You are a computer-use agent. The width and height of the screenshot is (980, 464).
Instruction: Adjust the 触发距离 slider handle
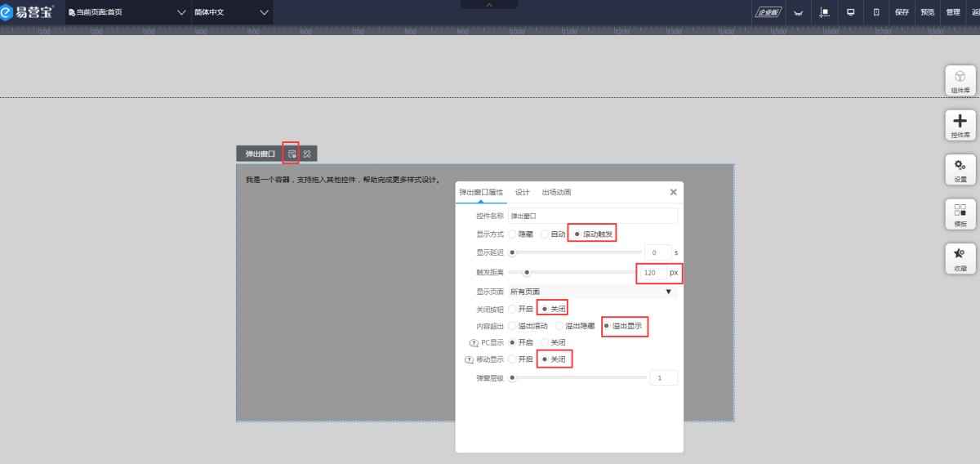[527, 272]
